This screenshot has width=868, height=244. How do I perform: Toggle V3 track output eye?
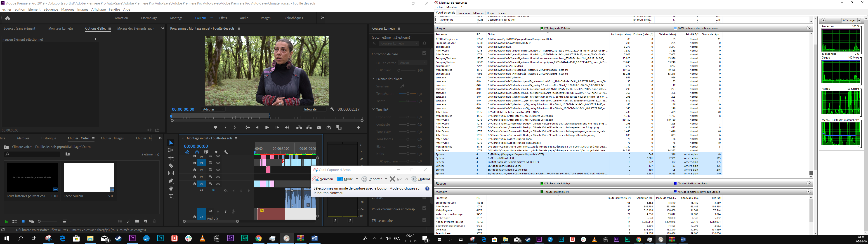coord(218,170)
